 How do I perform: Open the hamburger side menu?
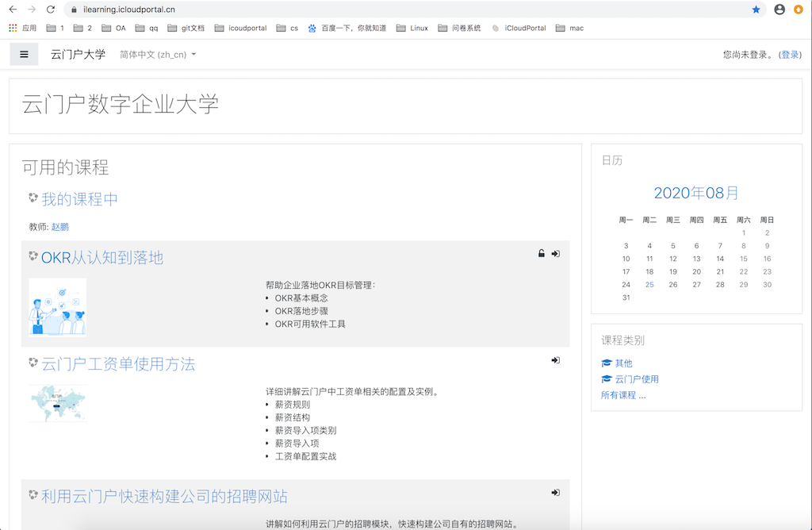tap(24, 55)
